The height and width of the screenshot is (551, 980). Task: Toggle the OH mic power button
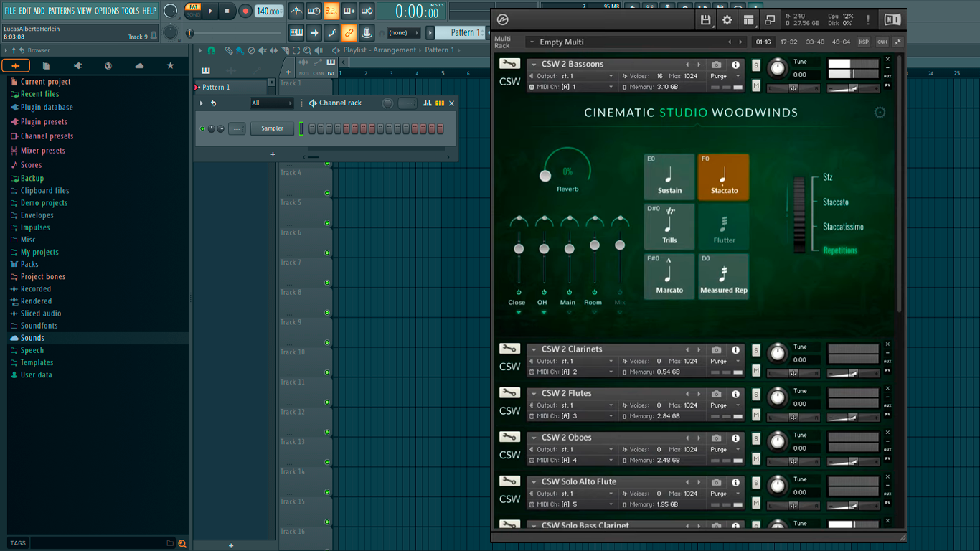tap(543, 293)
